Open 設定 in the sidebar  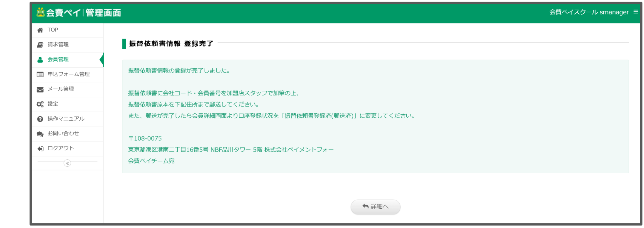[x=67, y=104]
